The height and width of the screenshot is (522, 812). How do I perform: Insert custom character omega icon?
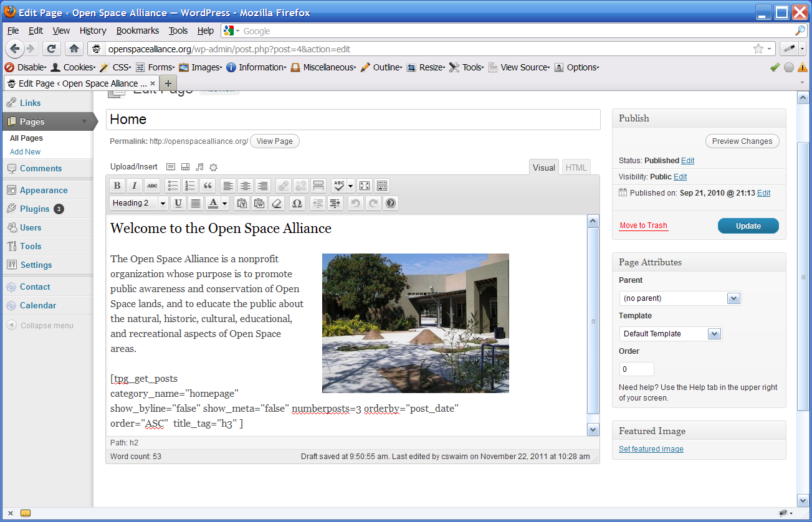click(297, 203)
